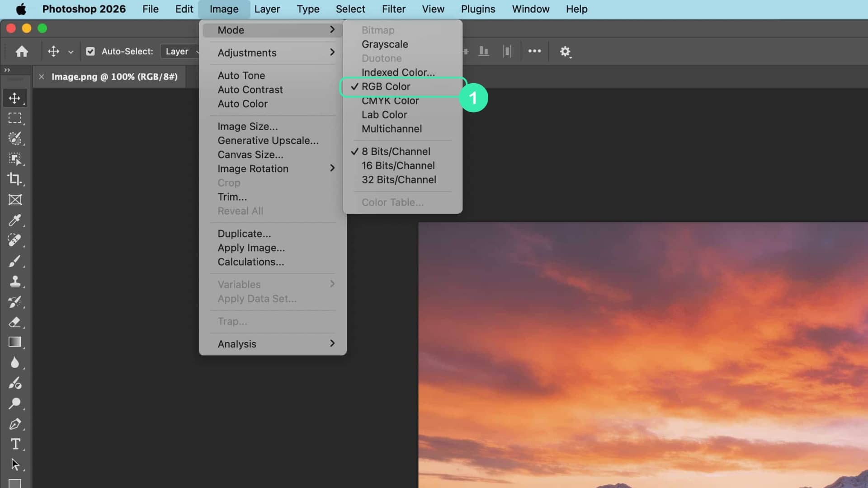
Task: Select the Spot Healing Brush tool
Action: click(15, 240)
